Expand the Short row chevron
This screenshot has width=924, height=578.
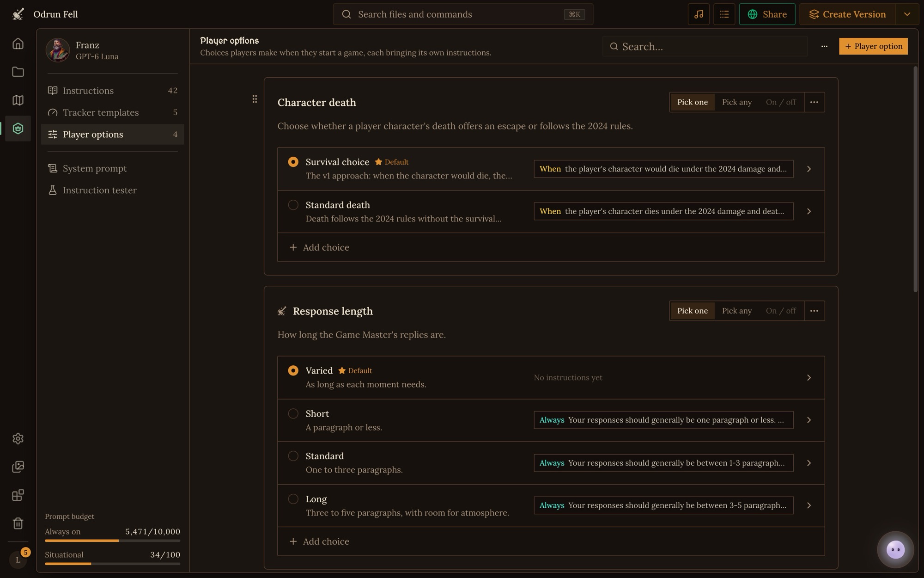[x=809, y=420]
